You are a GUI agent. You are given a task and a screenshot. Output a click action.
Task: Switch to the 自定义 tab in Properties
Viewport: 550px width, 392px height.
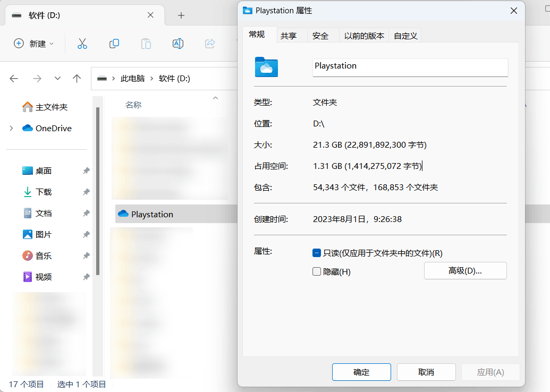pos(405,36)
